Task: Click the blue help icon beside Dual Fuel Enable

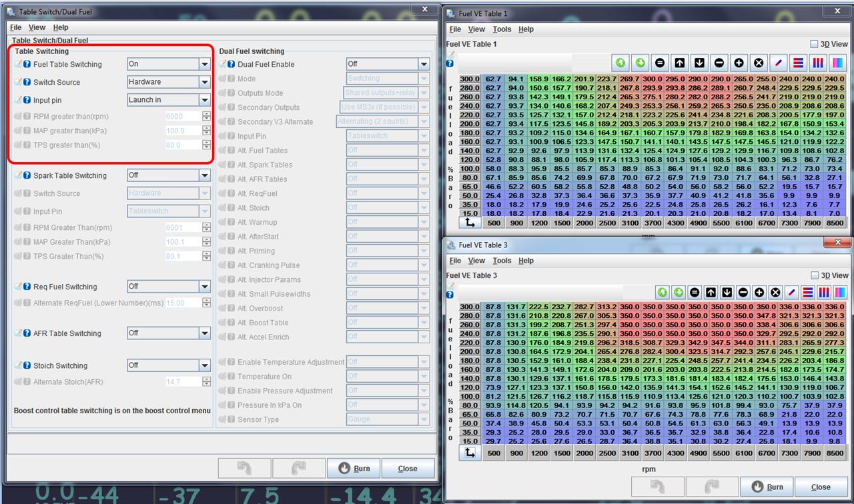Action: click(231, 65)
